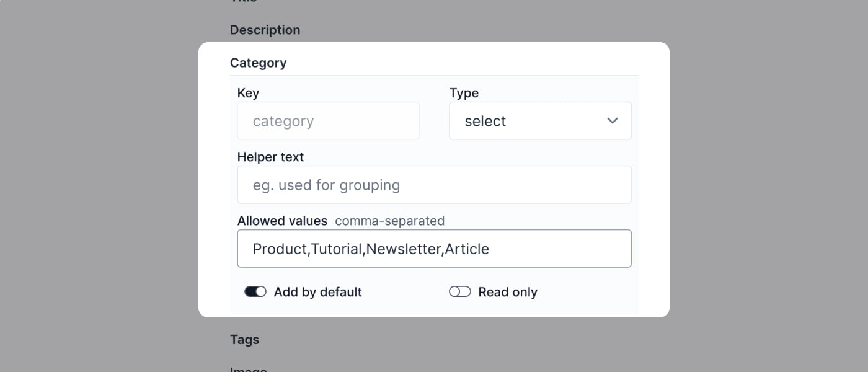Expand the Tags field row

[x=244, y=339]
